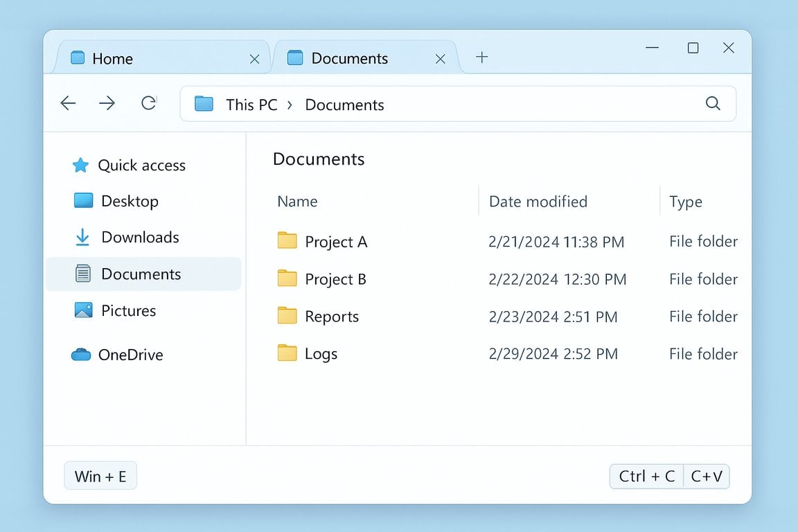Click the Win + E shortcut button

(x=100, y=476)
